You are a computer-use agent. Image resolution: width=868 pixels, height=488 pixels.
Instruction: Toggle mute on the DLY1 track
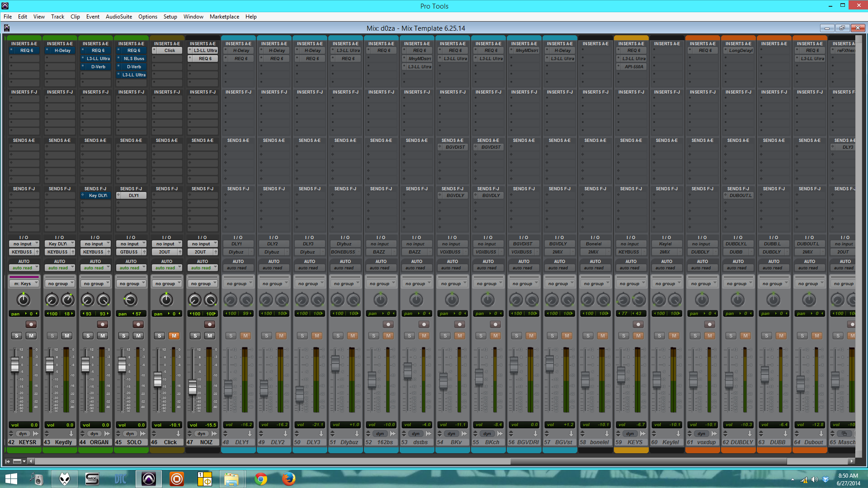[245, 336]
